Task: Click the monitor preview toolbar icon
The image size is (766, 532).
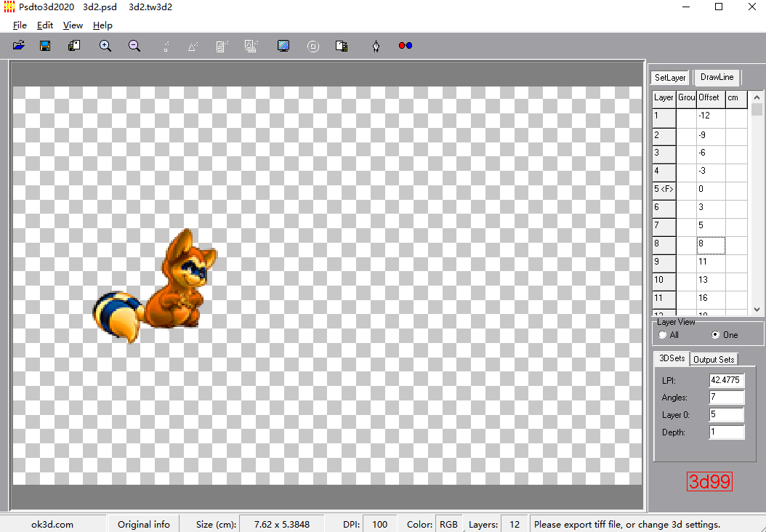Action: (283, 46)
